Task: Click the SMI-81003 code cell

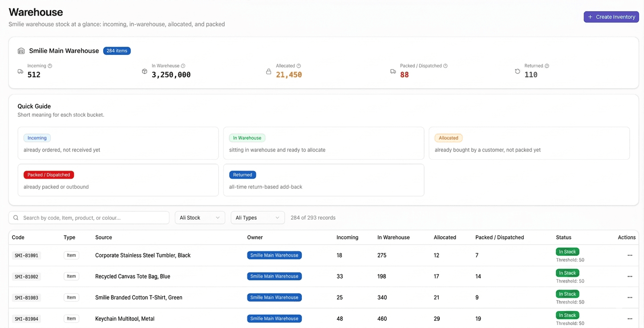Action: click(27, 297)
